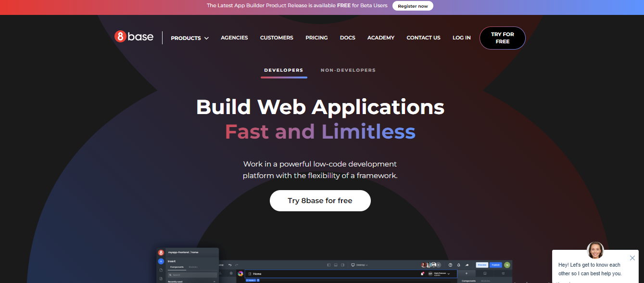Expand the Products dropdown menu
The image size is (644, 283).
pyautogui.click(x=189, y=38)
